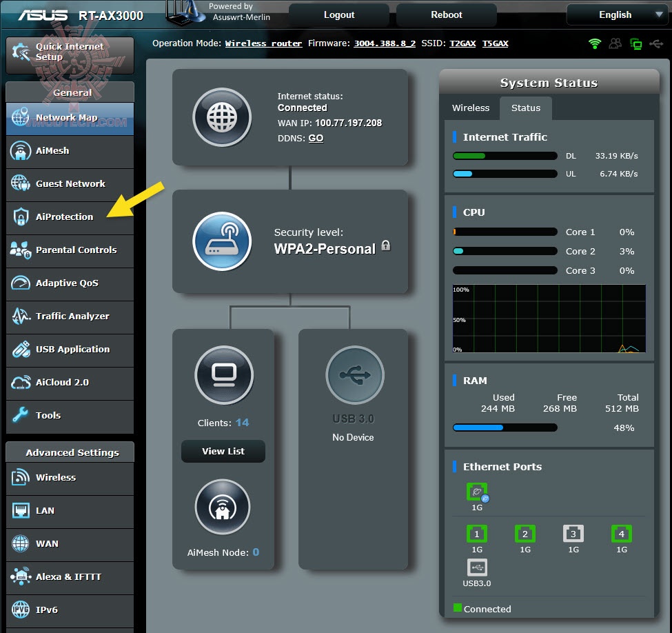Click the CPU usage graph

pos(549,319)
